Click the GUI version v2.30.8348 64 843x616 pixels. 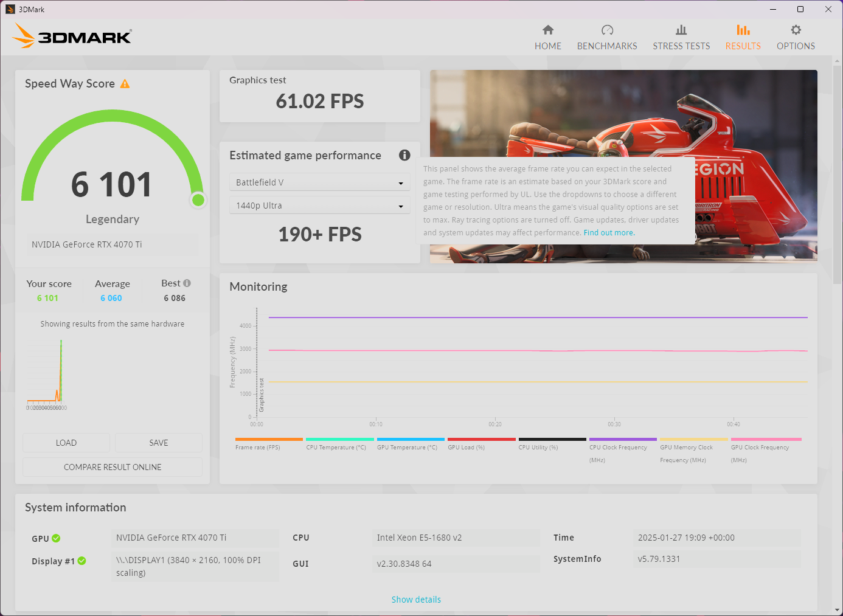click(x=456, y=564)
